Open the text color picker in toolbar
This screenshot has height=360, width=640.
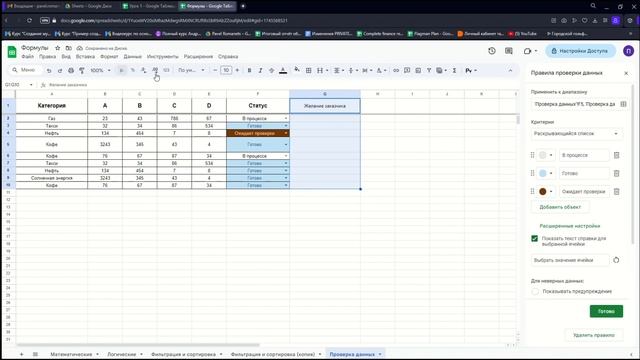coord(283,71)
